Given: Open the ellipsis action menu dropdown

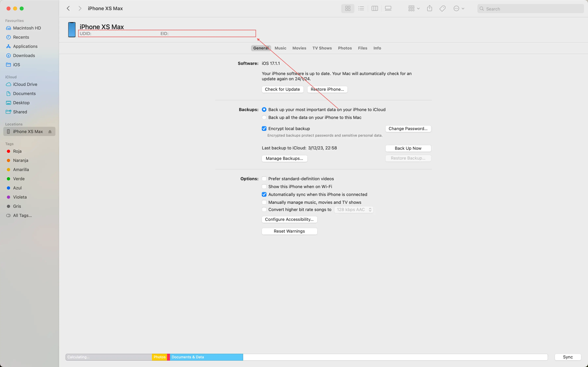Looking at the screenshot, I should 459,9.
